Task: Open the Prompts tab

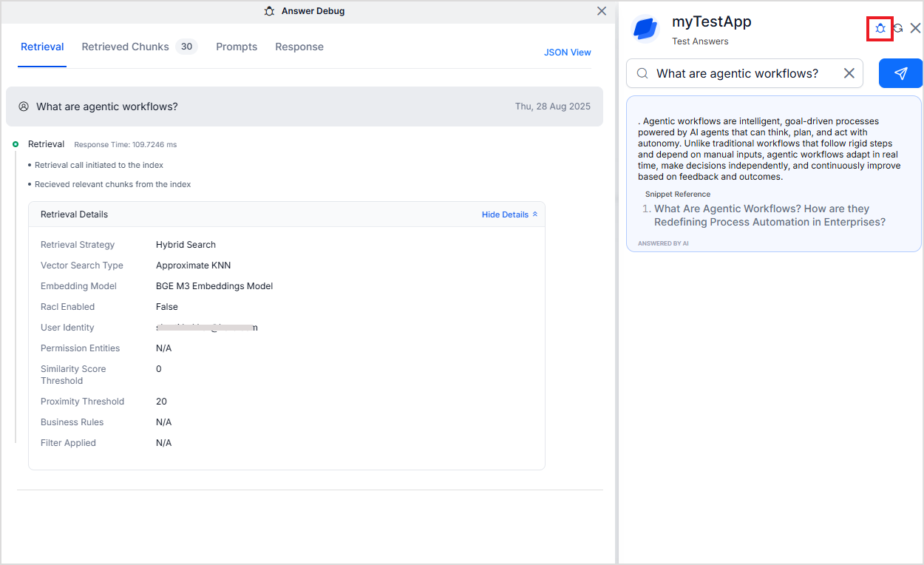Action: 237,47
